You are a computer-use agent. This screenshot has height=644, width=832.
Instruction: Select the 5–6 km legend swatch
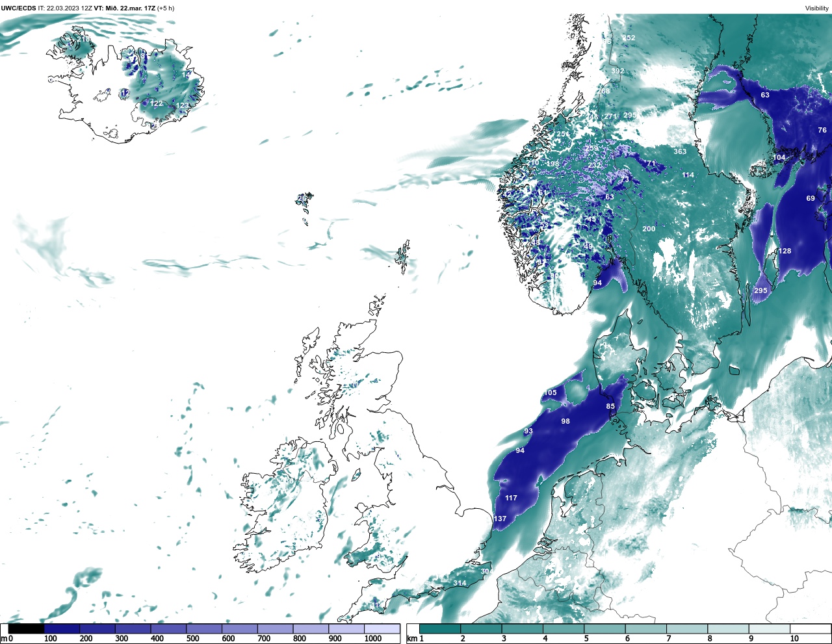pos(604,628)
